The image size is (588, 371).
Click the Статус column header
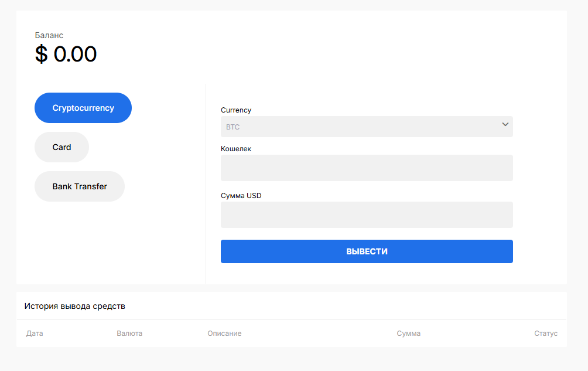tap(546, 333)
